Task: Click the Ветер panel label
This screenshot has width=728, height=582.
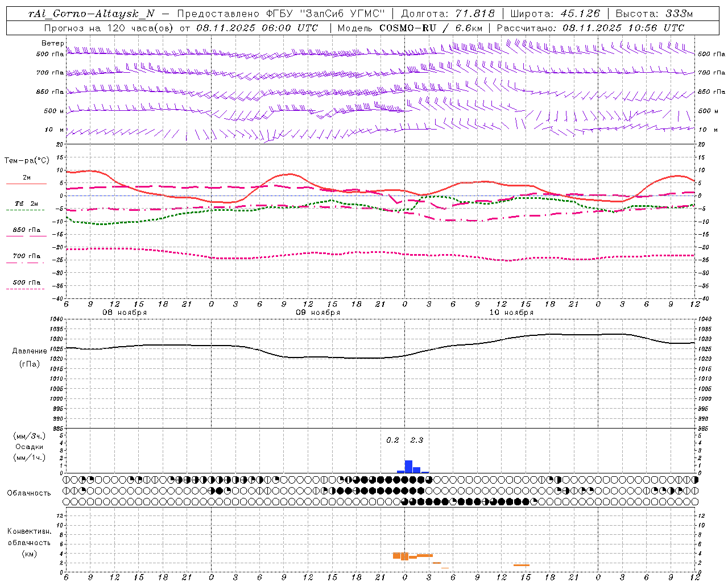Action: click(x=53, y=43)
